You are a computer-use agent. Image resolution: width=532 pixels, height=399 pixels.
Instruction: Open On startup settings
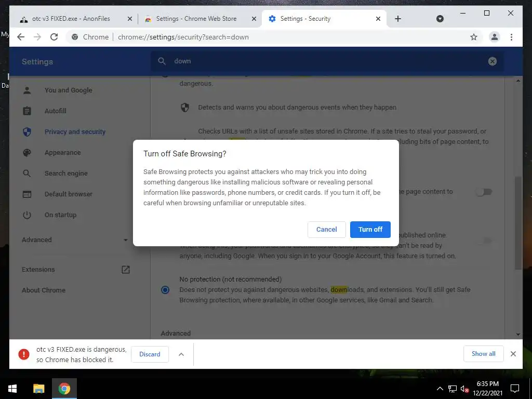coord(60,215)
